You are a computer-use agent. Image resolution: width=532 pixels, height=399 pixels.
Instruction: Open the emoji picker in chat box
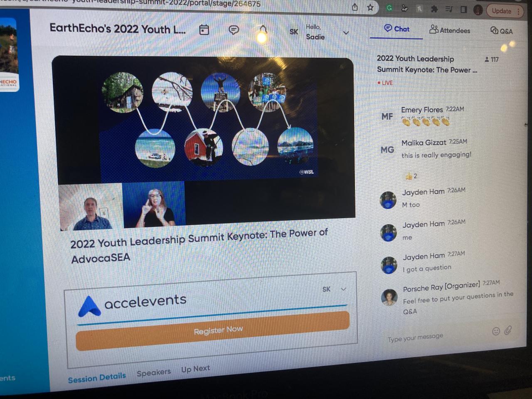(496, 331)
